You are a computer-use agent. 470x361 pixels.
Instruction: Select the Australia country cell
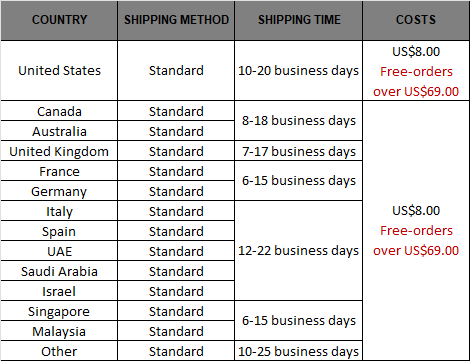(59, 131)
